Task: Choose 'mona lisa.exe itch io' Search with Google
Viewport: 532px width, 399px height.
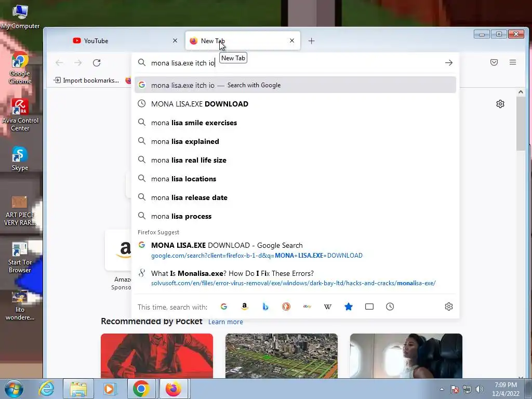Action: (295, 85)
